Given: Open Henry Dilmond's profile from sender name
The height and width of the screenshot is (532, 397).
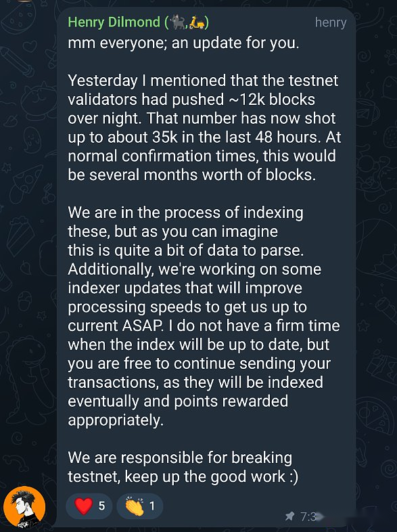Looking at the screenshot, I should (x=114, y=22).
